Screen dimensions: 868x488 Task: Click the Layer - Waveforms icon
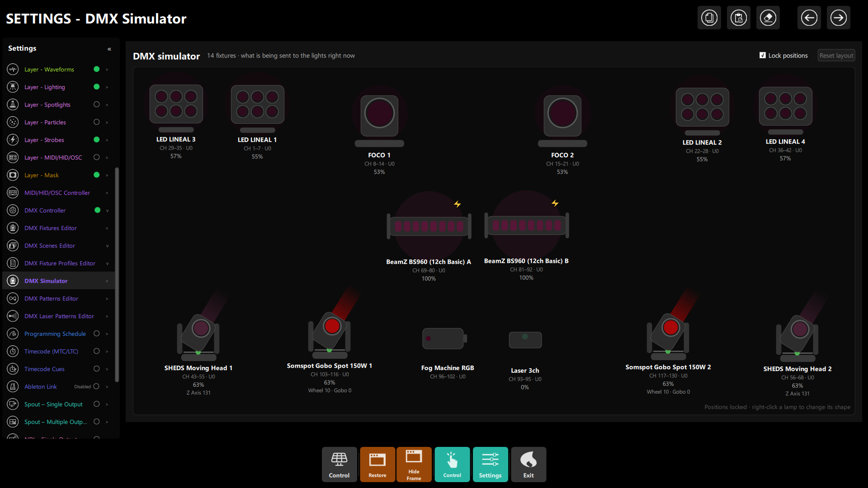pyautogui.click(x=13, y=69)
